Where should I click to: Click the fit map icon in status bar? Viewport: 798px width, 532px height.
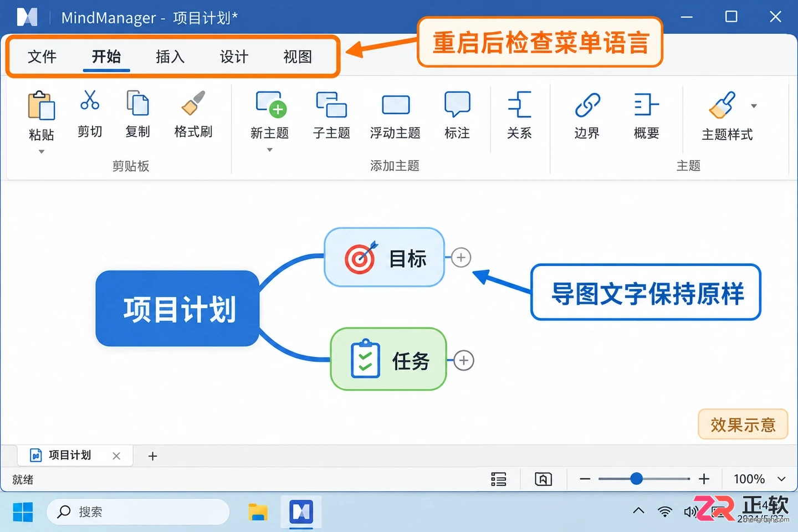543,479
